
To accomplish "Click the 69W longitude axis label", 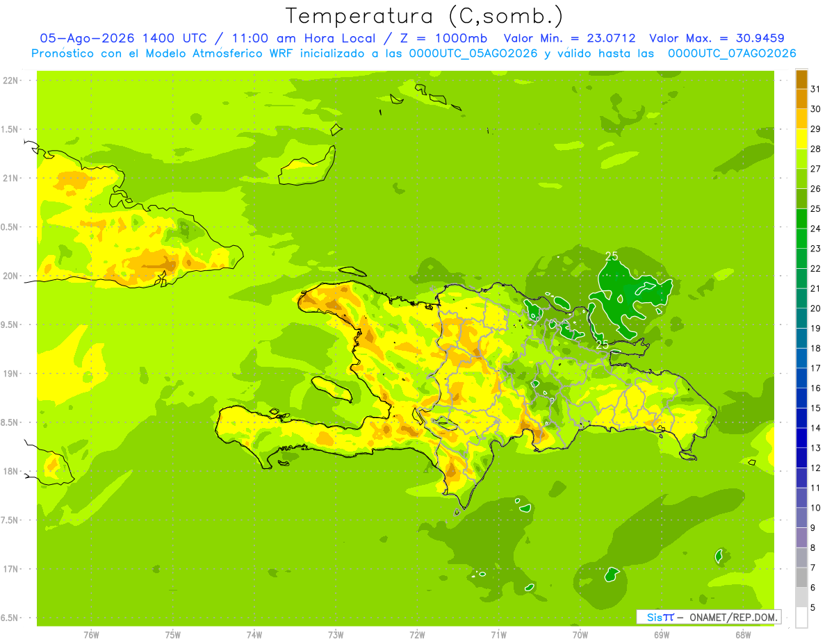I will (662, 634).
